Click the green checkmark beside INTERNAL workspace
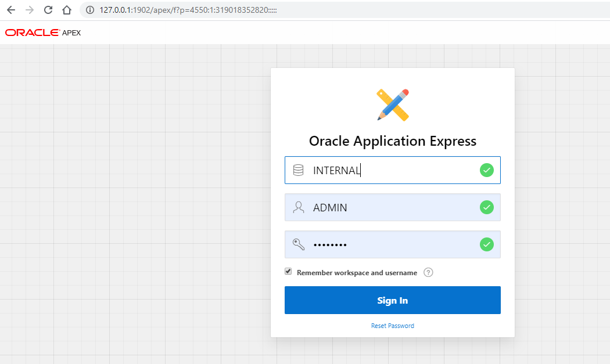Image resolution: width=610 pixels, height=364 pixels. pos(486,170)
